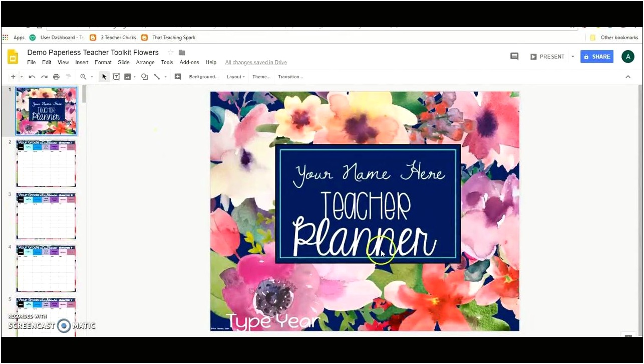Select the shape tool
Viewport: 644px width, 364px height.
click(x=144, y=77)
